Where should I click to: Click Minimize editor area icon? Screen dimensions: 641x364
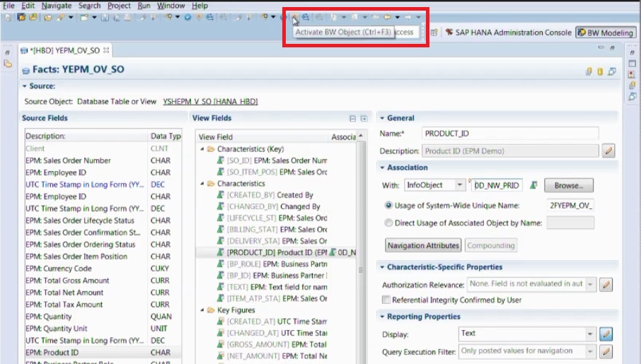click(601, 48)
